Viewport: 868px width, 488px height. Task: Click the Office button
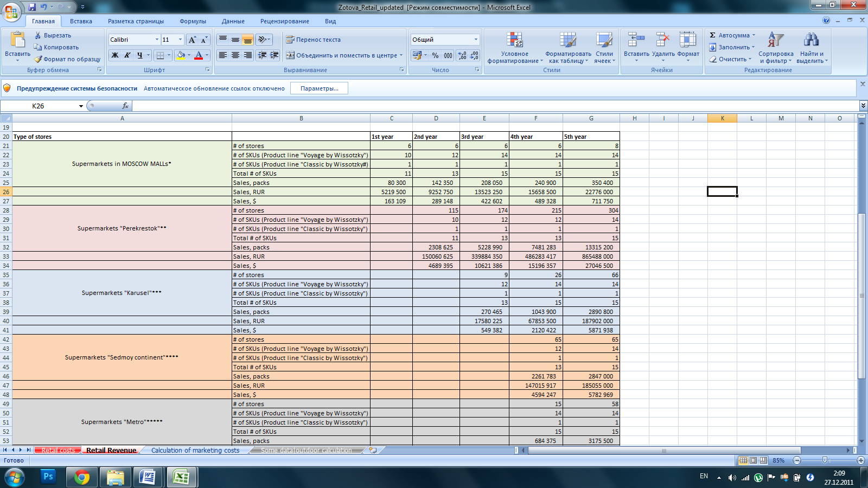coord(11,12)
